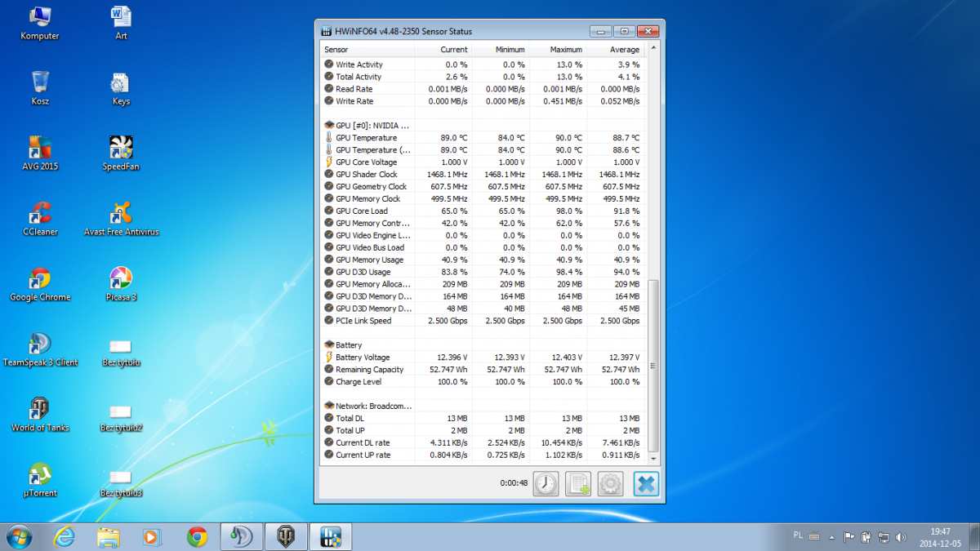The height and width of the screenshot is (551, 980).
Task: Select the GPU [#0]: NVIDIA group row
Action: click(483, 126)
